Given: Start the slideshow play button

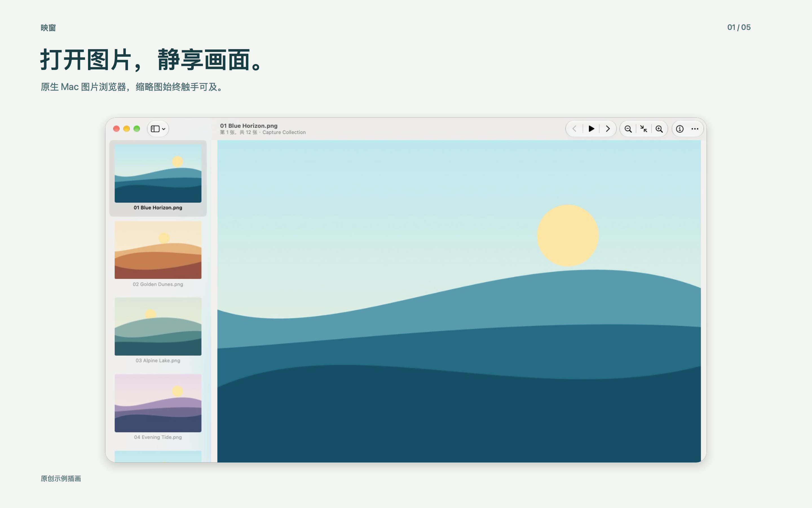Looking at the screenshot, I should 592,129.
